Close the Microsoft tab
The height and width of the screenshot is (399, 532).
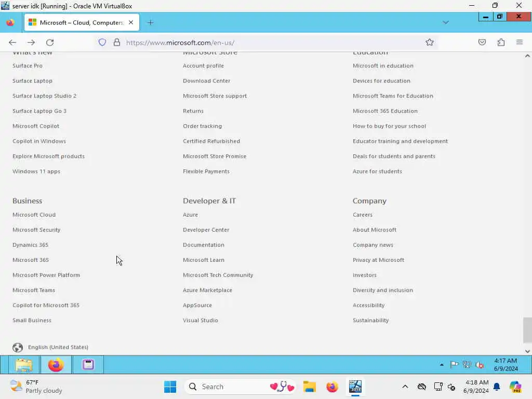click(x=131, y=22)
